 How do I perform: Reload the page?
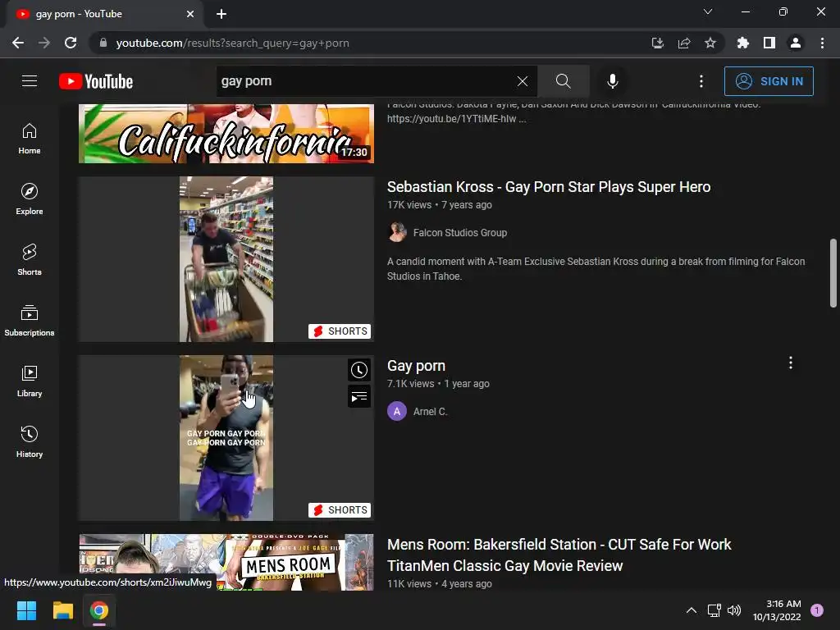tap(71, 43)
